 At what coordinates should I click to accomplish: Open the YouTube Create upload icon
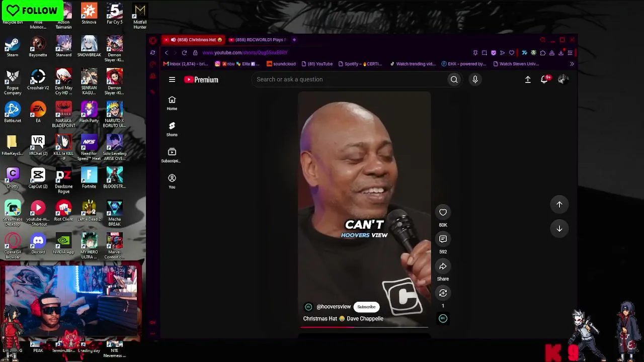pos(528,79)
